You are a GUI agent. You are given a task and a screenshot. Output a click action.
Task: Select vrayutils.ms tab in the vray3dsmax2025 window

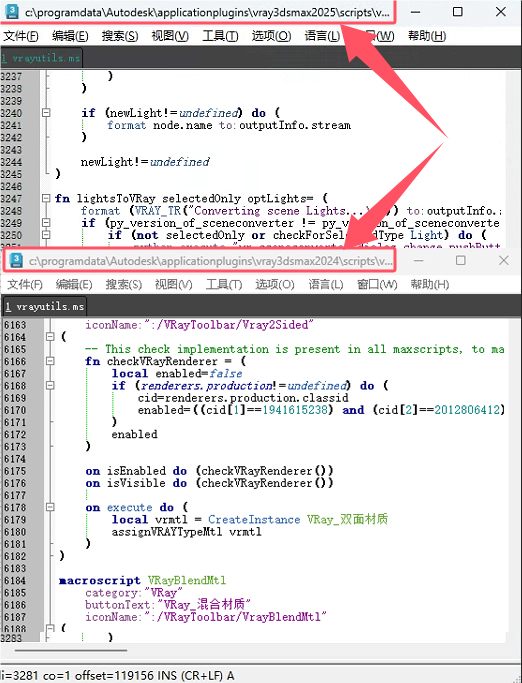click(x=41, y=58)
